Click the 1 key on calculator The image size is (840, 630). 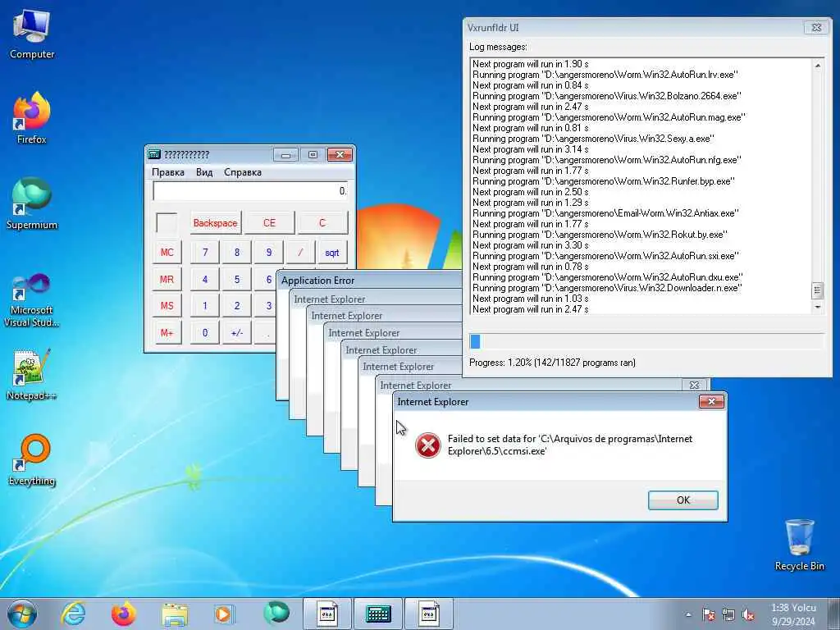point(204,306)
